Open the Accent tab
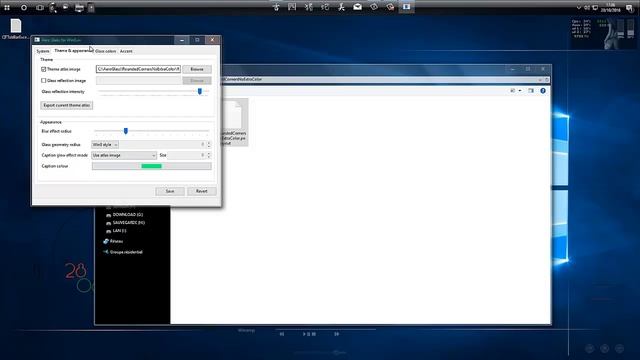 coord(126,51)
